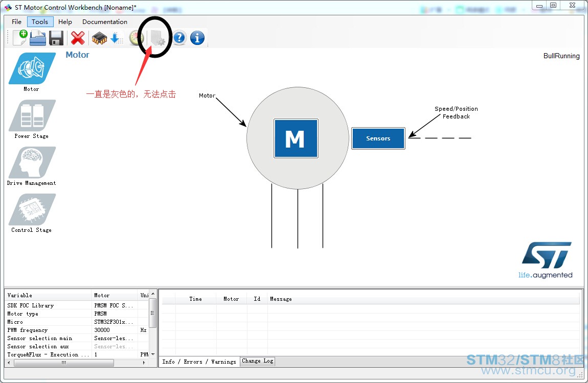588x383 pixels.
Task: Click the blue down-arrow toolbar icon
Action: point(117,38)
